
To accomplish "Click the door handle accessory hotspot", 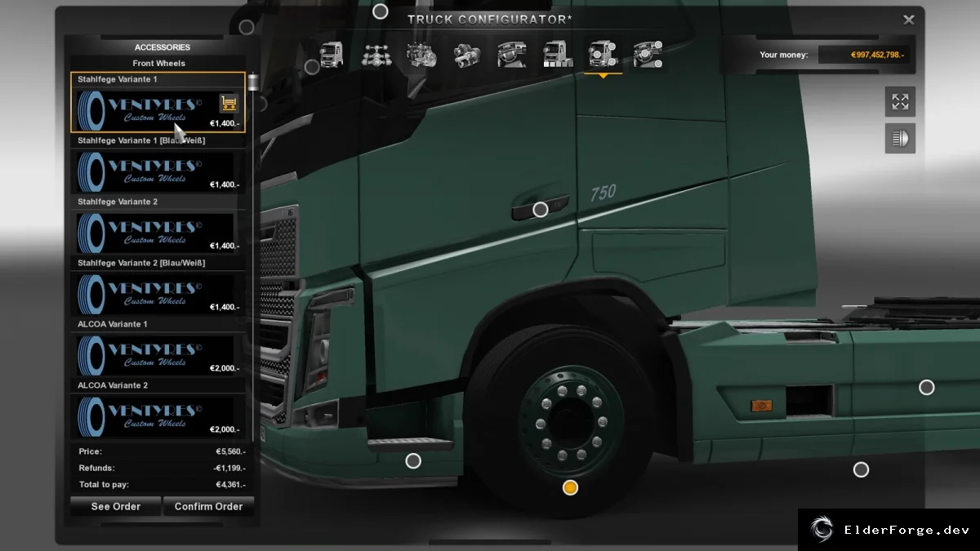I will tap(540, 210).
